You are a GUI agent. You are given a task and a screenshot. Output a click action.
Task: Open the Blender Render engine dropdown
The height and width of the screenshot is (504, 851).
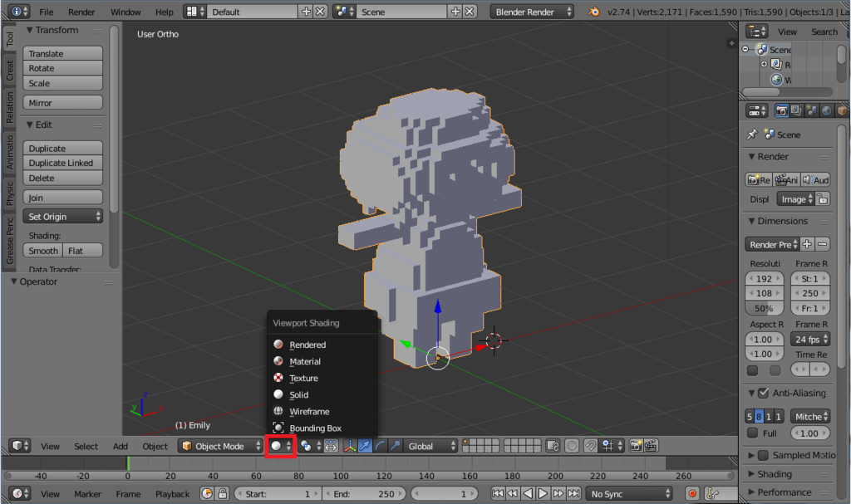tap(532, 12)
